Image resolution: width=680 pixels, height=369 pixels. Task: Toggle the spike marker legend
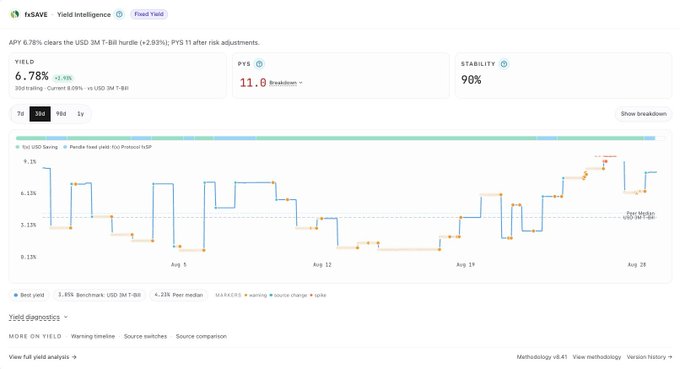[318, 295]
